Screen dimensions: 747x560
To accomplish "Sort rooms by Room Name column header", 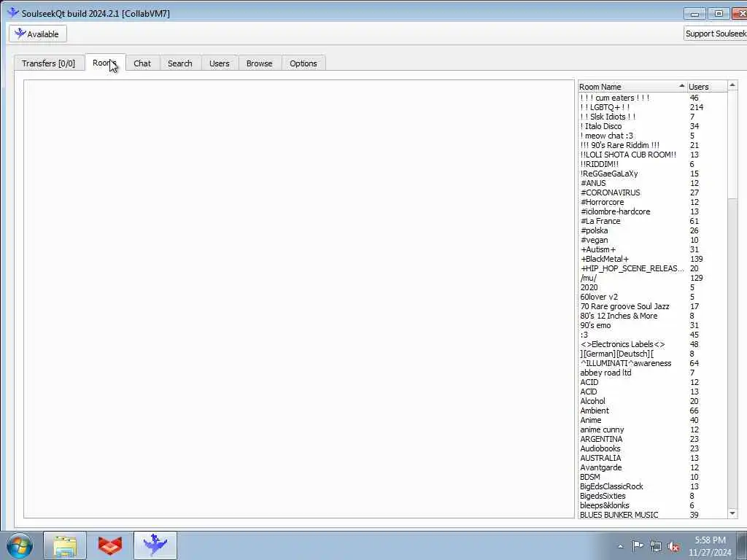I will [632, 87].
